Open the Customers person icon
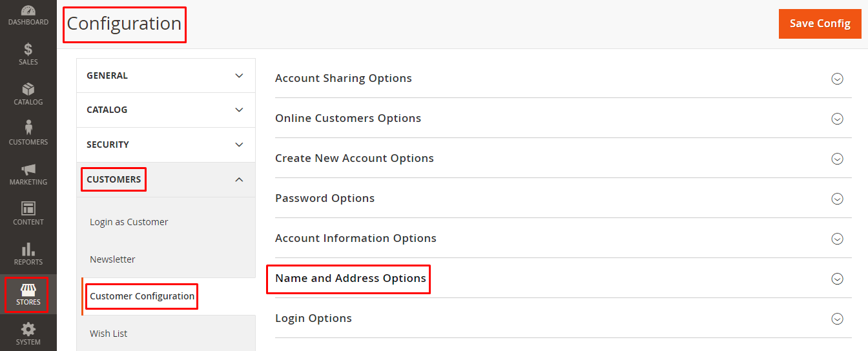Image resolution: width=868 pixels, height=351 pixels. tap(28, 128)
